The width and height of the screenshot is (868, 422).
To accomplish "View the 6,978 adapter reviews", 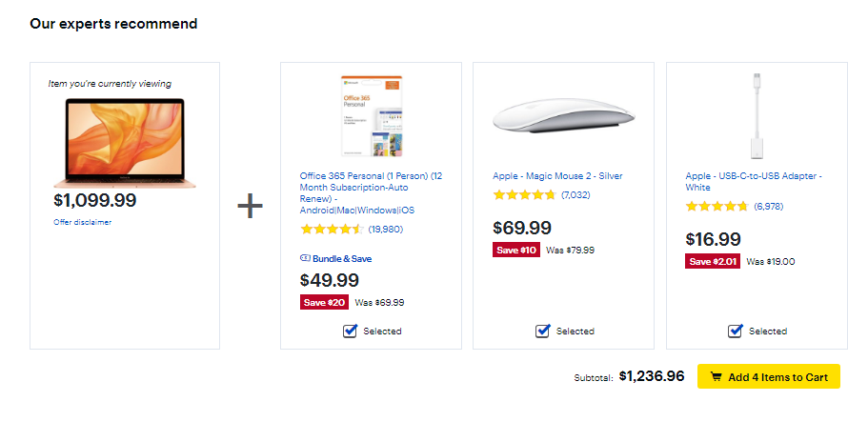I will click(x=768, y=206).
